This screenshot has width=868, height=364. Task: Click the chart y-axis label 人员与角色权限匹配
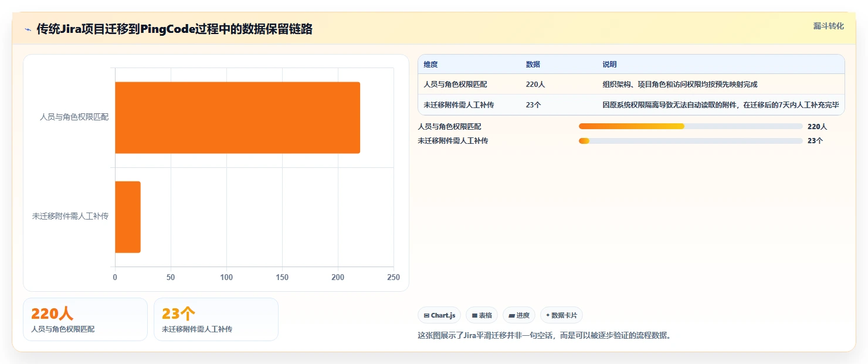74,117
